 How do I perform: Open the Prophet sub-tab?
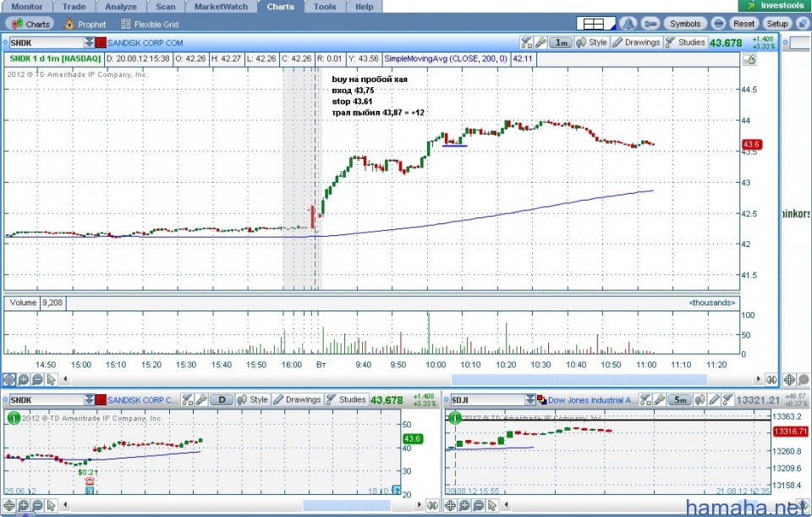85,24
